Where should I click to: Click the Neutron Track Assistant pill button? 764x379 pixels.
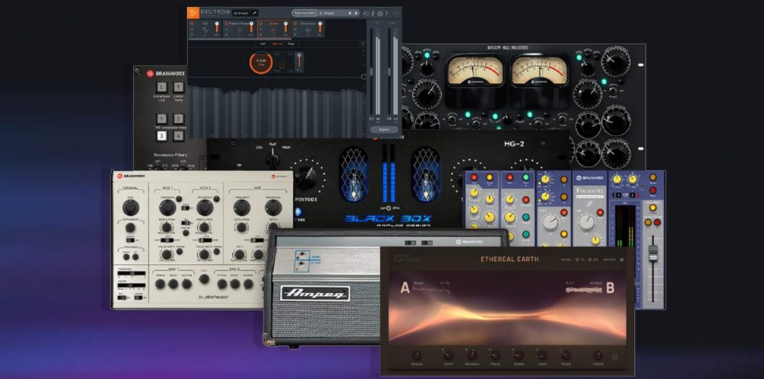(x=304, y=13)
